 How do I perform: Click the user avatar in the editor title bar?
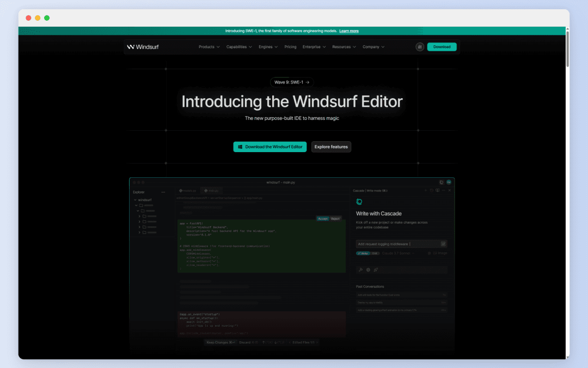coord(449,182)
